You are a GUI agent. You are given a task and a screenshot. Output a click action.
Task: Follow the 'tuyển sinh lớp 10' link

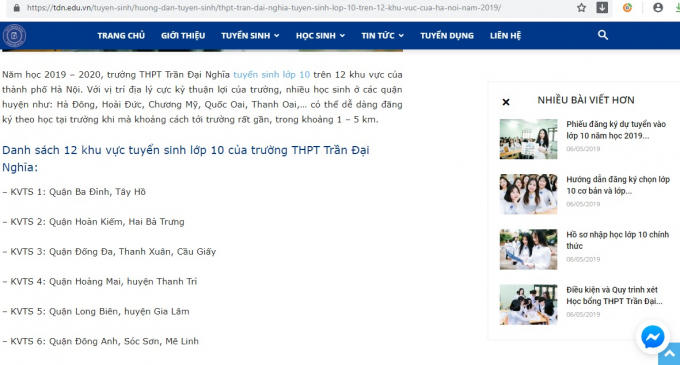[x=271, y=75]
